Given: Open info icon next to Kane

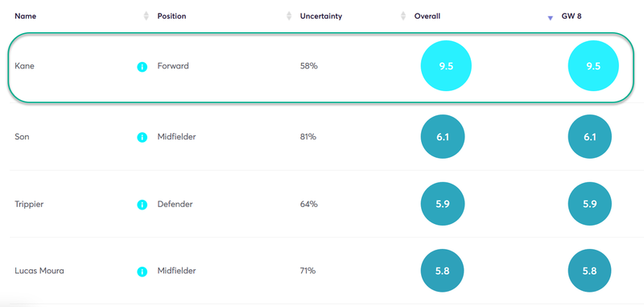Looking at the screenshot, I should (x=142, y=67).
